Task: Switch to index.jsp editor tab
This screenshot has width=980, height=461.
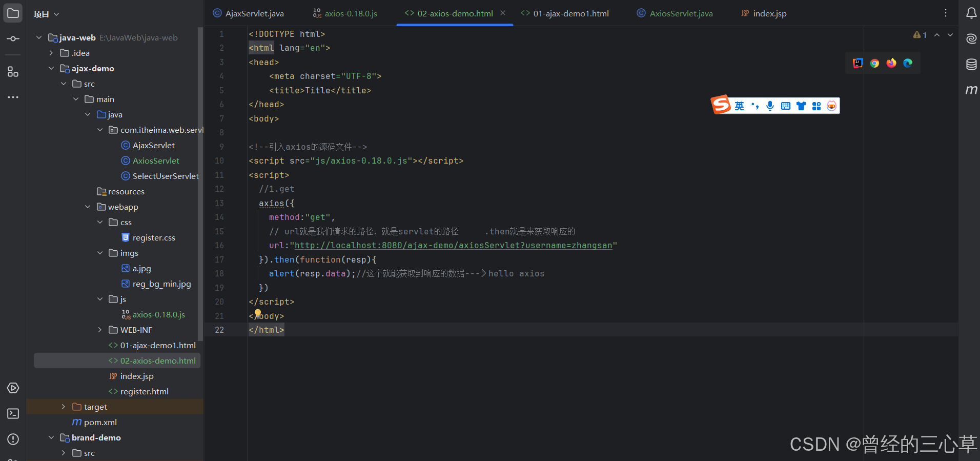Action: tap(764, 13)
